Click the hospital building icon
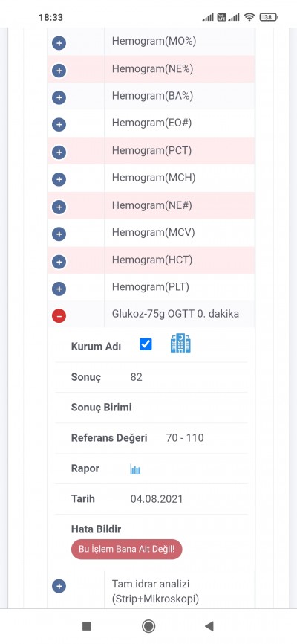This screenshot has height=644, width=297. pyautogui.click(x=180, y=344)
